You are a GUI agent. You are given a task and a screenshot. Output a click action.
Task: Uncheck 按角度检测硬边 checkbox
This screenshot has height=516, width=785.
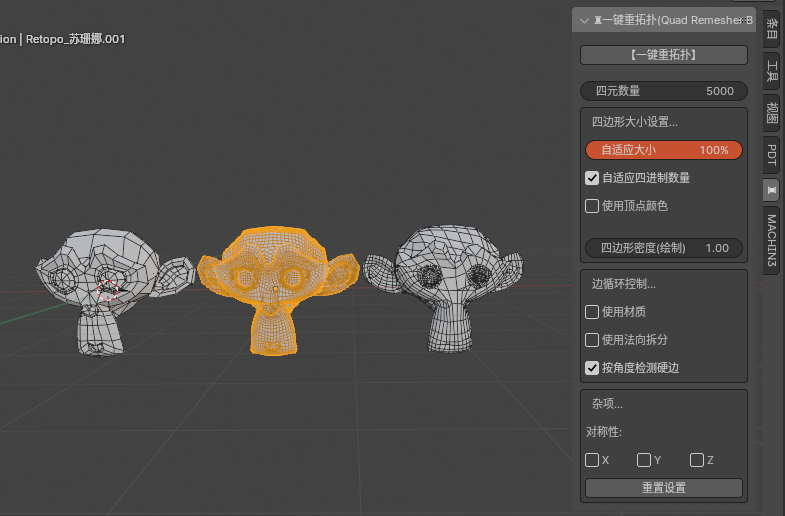pyautogui.click(x=592, y=368)
